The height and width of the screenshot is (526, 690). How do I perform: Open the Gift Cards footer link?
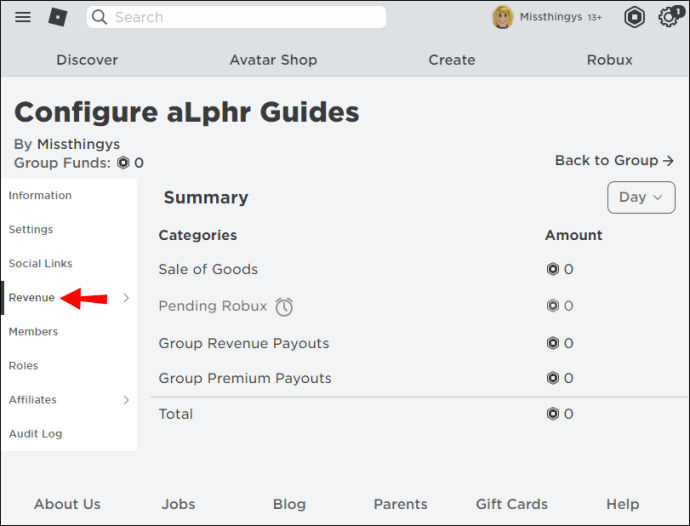pos(512,504)
